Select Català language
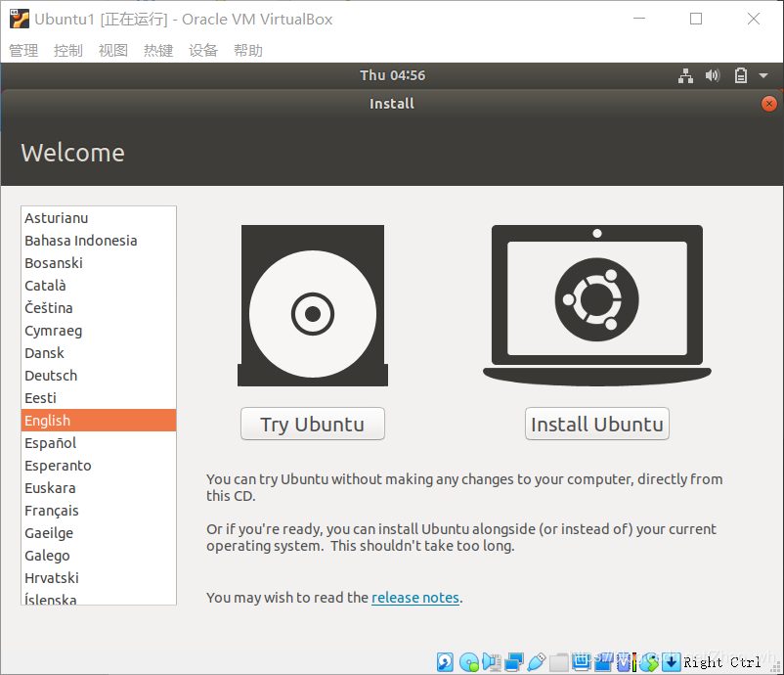The width and height of the screenshot is (784, 675). coord(99,286)
